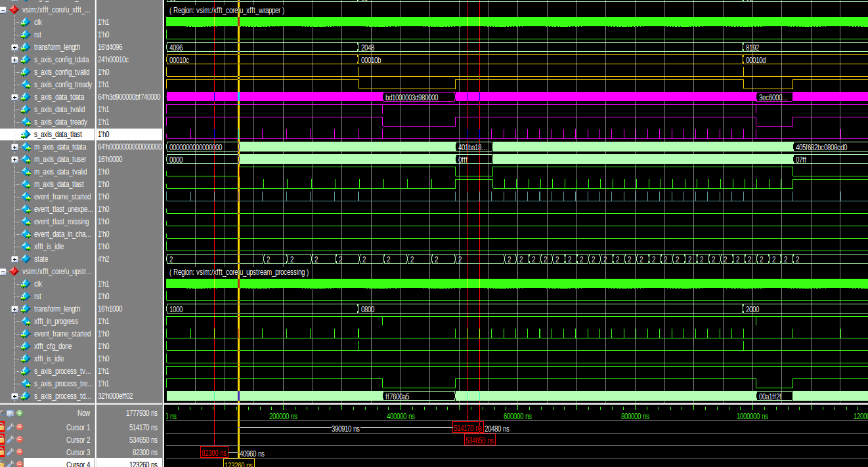868x467 pixels.
Task: Click the Cursor 1 time value 514170 ns
Action: tap(143, 428)
